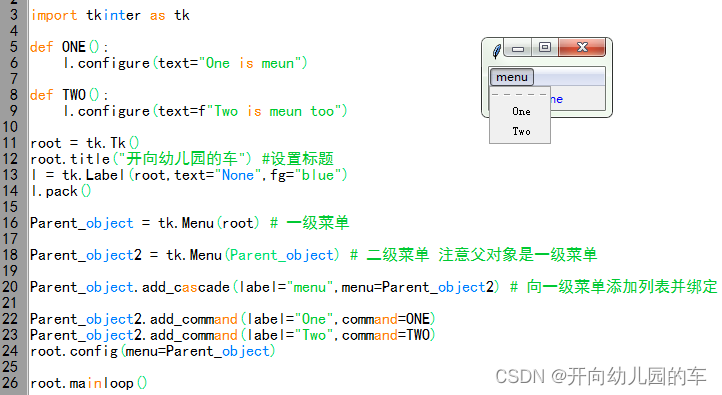
Task: Choose Two in the dropdown menu
Action: [x=521, y=132]
